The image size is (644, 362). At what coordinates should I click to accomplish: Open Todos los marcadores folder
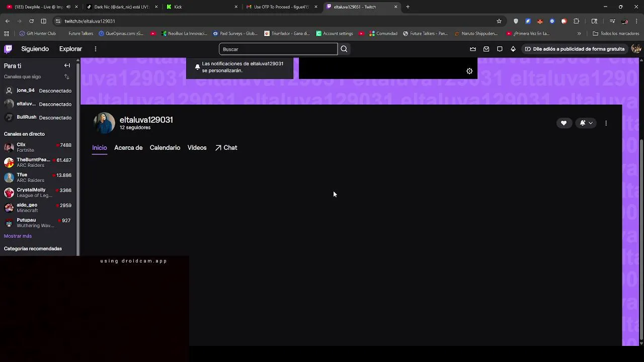616,34
